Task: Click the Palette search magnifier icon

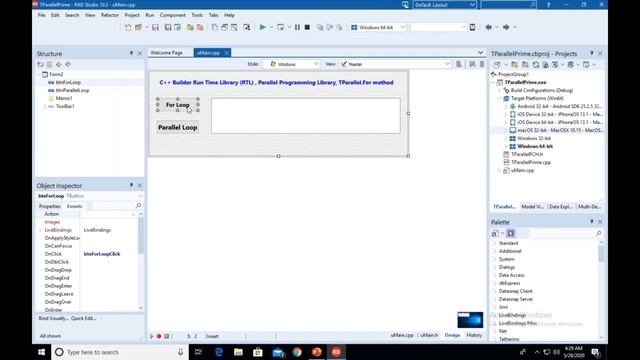Action: (599, 233)
